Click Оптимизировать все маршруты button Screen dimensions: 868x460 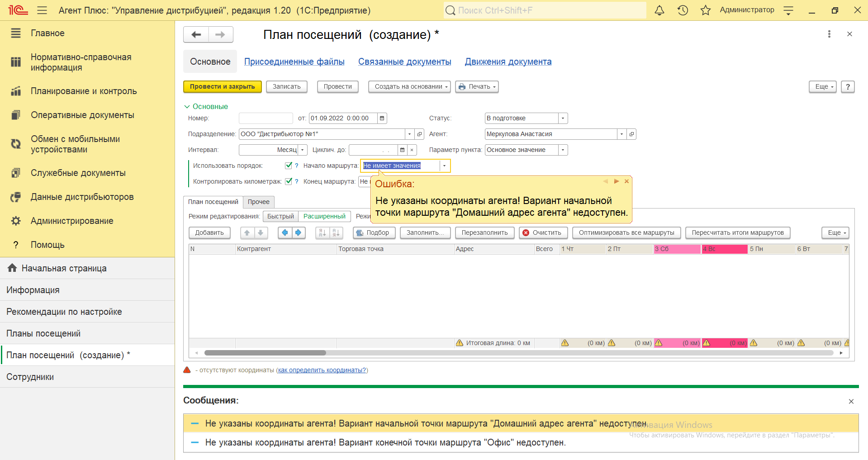point(626,232)
